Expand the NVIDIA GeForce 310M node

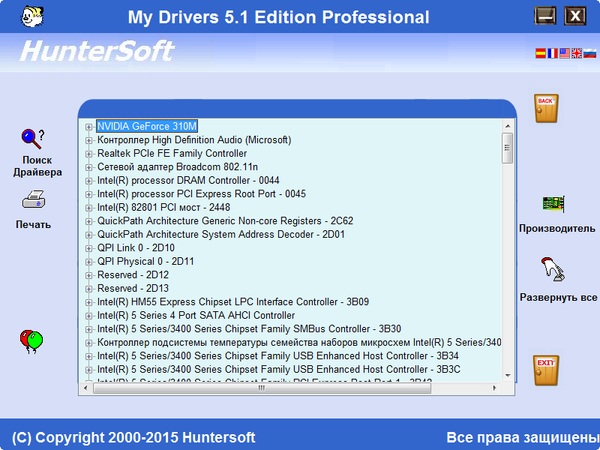(x=89, y=126)
